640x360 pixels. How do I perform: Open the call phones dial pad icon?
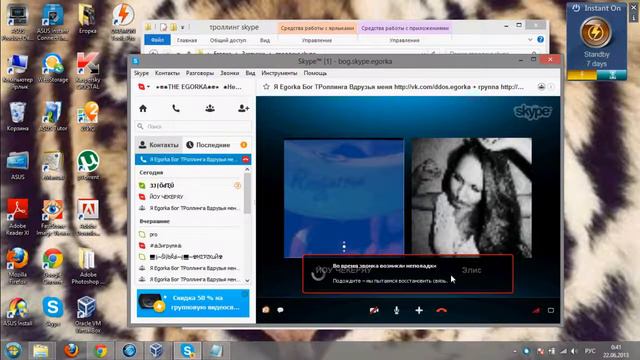click(x=176, y=108)
